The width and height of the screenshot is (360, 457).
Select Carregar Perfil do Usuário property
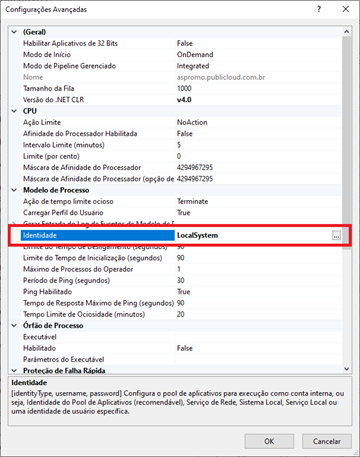pos(63,213)
